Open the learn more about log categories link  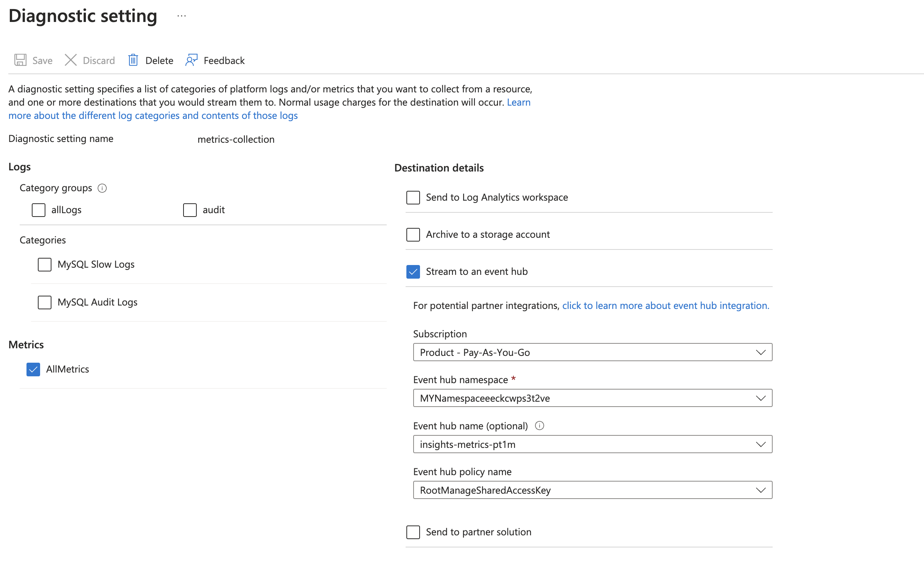[x=153, y=115]
